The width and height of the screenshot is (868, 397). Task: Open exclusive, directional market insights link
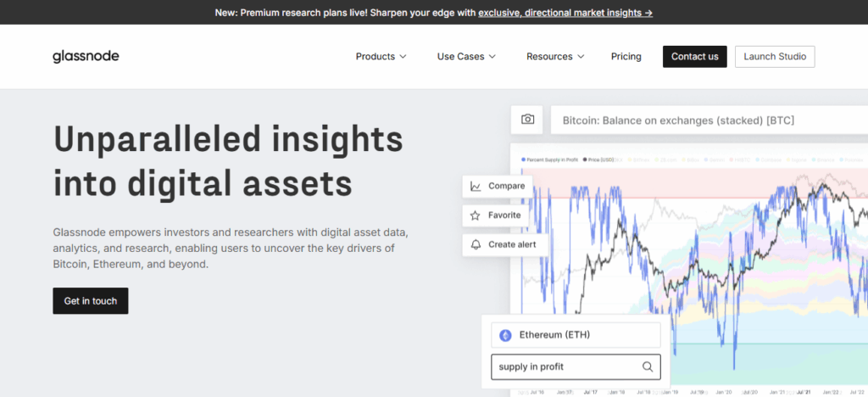(x=565, y=13)
